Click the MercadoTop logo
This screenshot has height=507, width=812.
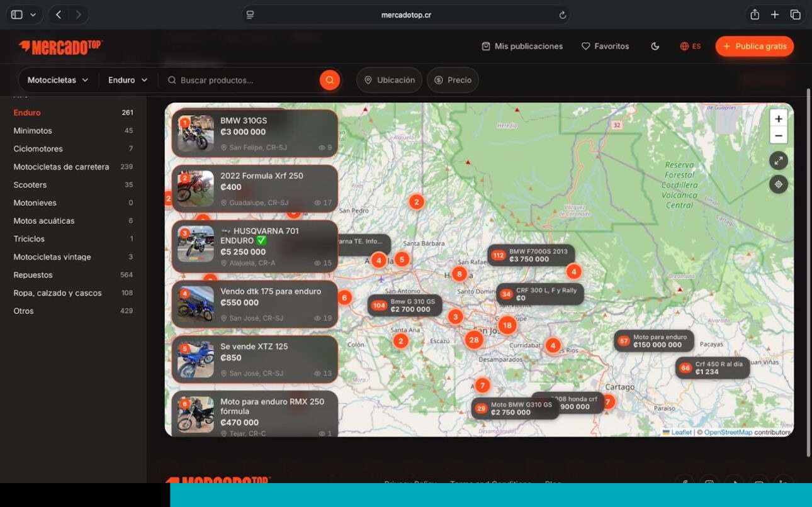click(60, 47)
